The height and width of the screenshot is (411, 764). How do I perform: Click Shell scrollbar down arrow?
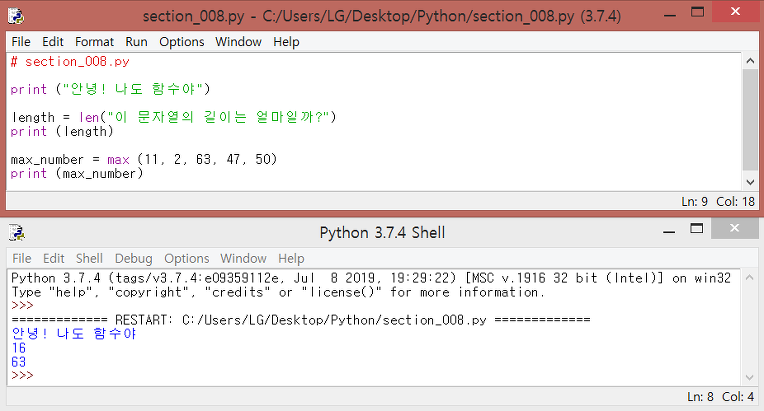pos(749,377)
